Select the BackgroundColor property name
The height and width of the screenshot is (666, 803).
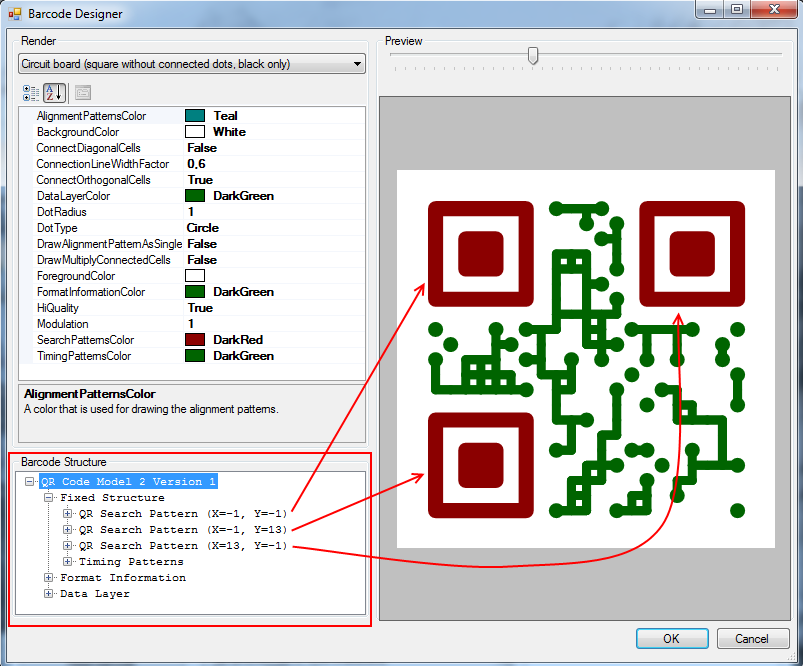pos(78,132)
